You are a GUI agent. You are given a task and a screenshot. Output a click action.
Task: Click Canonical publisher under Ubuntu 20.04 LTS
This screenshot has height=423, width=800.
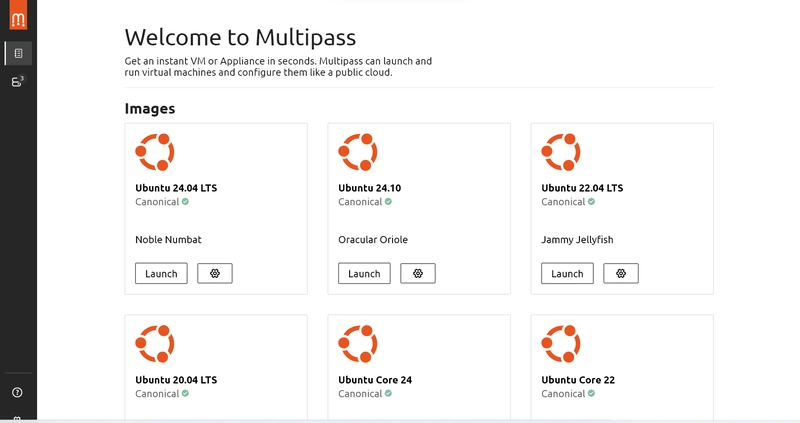[x=157, y=393]
